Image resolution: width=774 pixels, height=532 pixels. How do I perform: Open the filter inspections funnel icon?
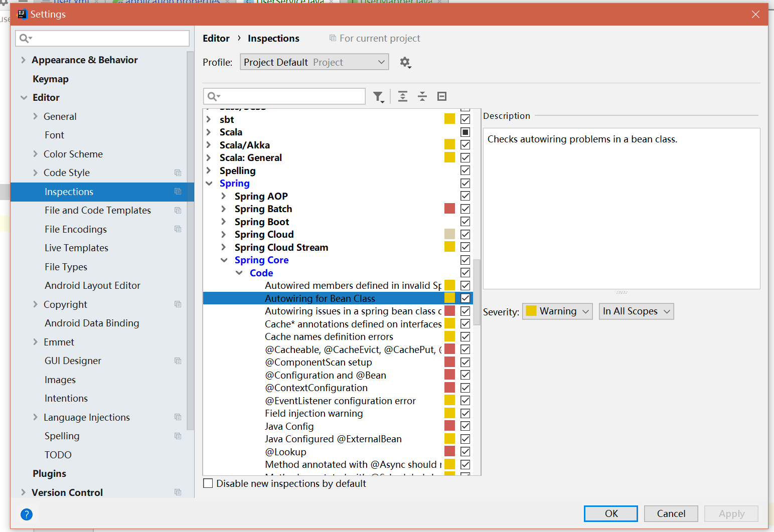click(x=378, y=97)
